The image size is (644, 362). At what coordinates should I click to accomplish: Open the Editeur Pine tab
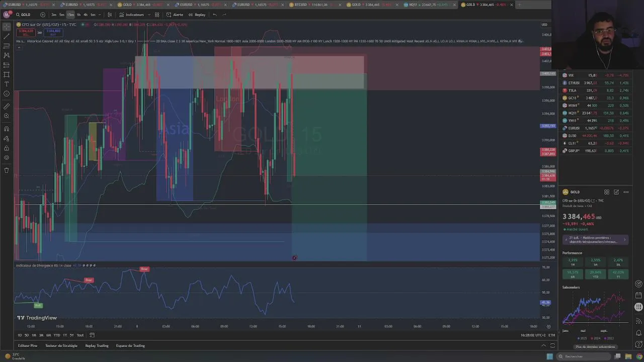[x=28, y=346]
